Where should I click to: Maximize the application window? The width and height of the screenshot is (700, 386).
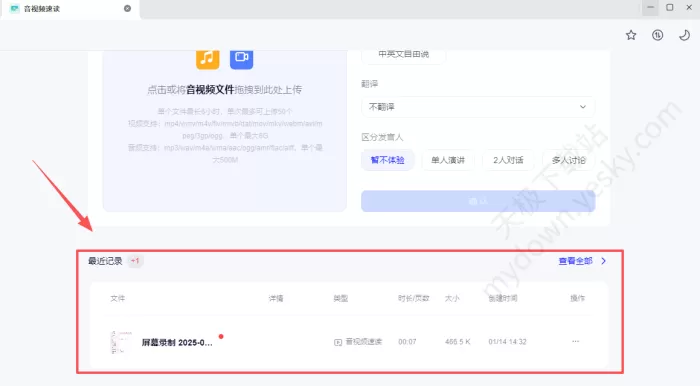670,8
